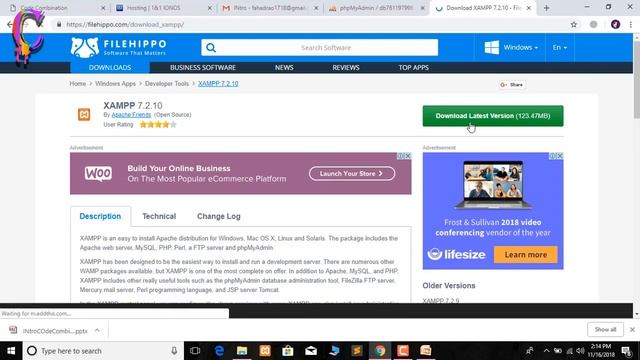
Task: Close the Lifesize ad
Action: 560,156
